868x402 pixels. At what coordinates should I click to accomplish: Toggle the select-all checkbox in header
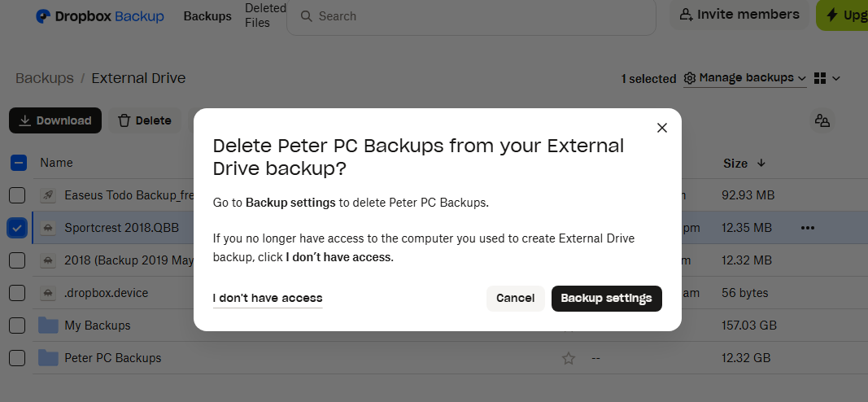[17, 163]
